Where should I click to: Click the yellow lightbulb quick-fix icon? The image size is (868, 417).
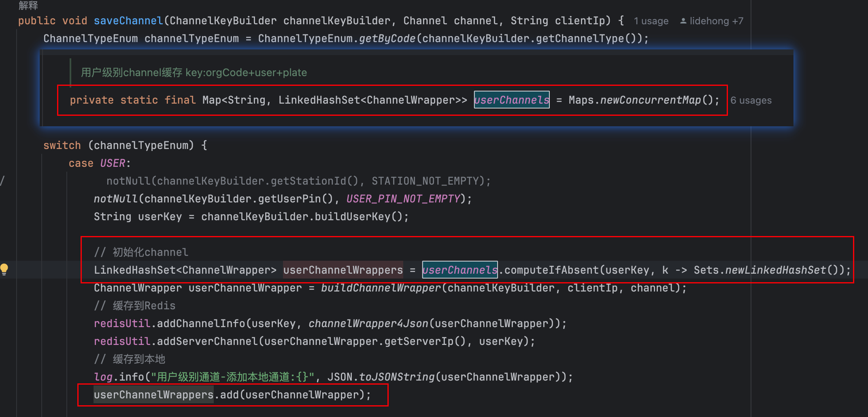pos(4,269)
